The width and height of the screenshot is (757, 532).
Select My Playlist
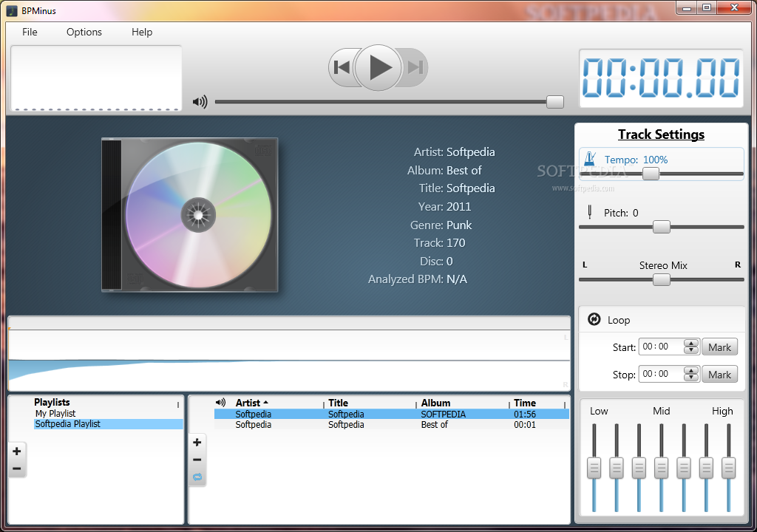pos(55,413)
